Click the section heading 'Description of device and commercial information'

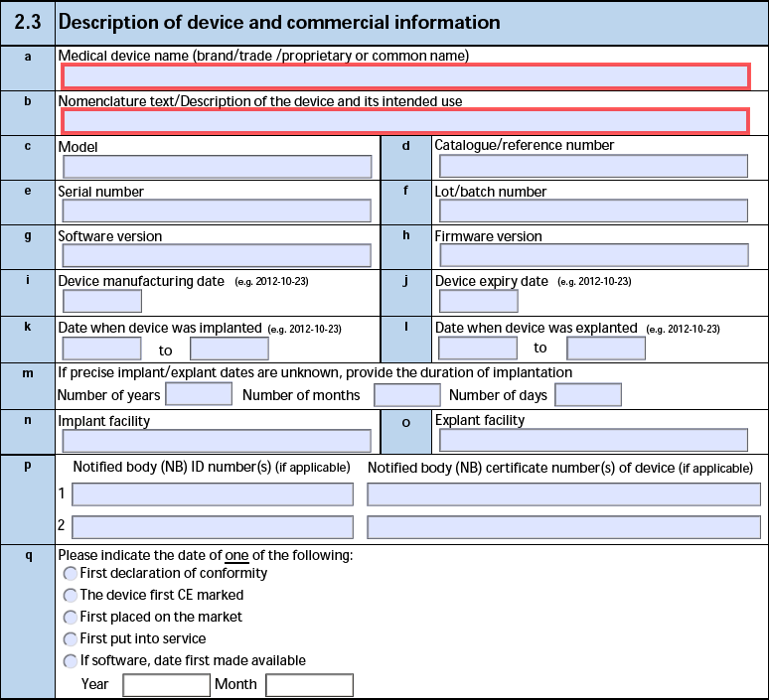click(279, 23)
